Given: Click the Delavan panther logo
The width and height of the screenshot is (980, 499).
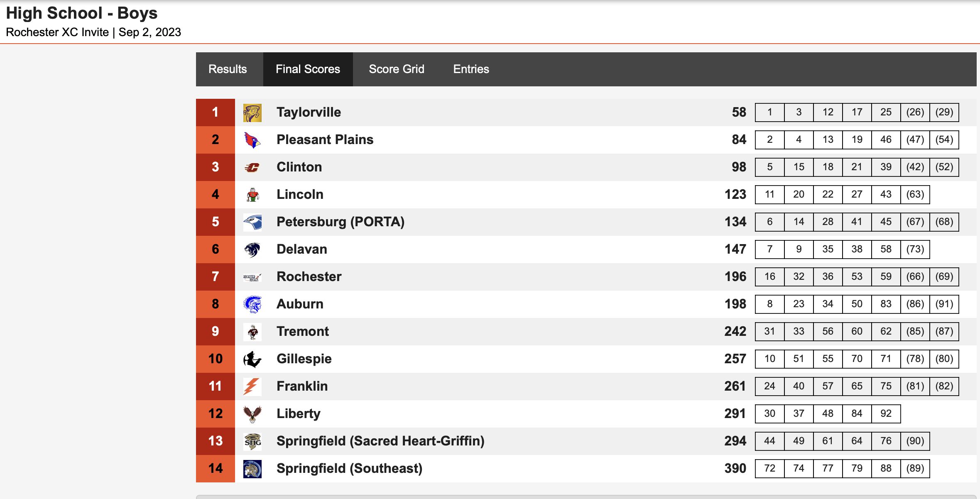Looking at the screenshot, I should tap(252, 249).
